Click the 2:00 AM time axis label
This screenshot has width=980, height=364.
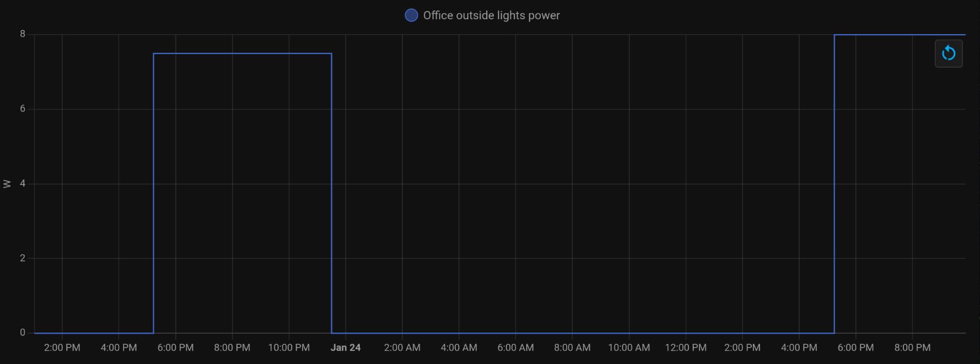(402, 347)
